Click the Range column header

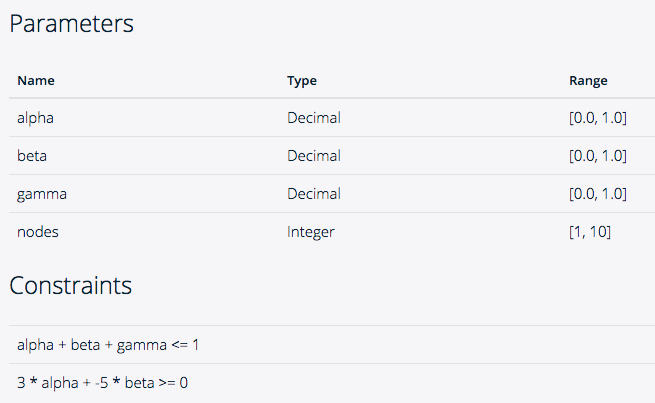[x=588, y=81]
